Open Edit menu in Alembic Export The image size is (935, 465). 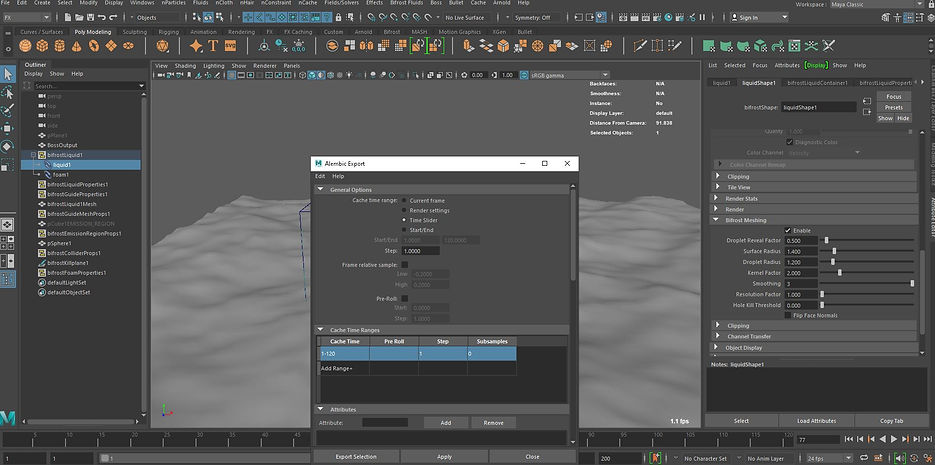(320, 176)
